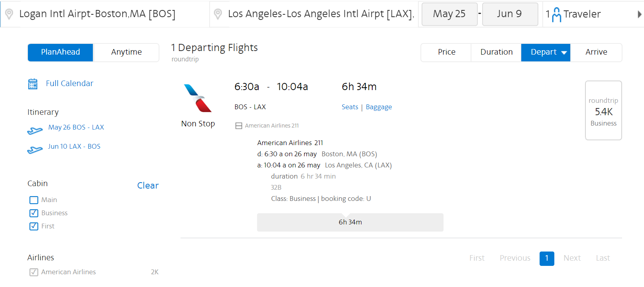Click the origin location pin icon
The image size is (644, 287).
9,14
